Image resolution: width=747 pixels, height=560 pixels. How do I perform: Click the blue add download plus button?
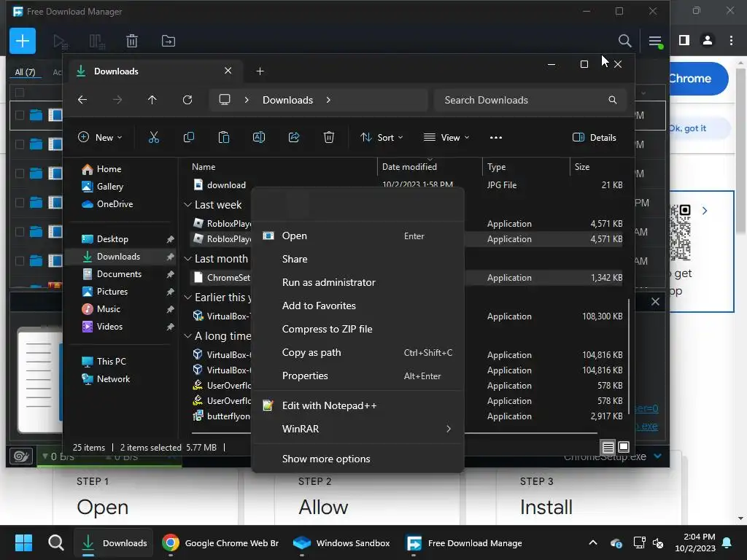tap(23, 41)
